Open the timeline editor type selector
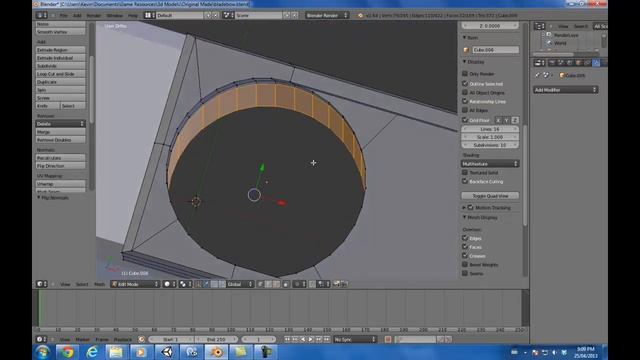The width and height of the screenshot is (640, 360). (41, 339)
